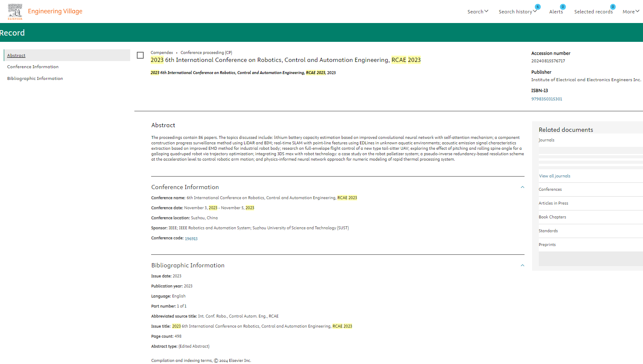This screenshot has height=364, width=643.
Task: Select the record checkbox beside the title
Action: point(140,55)
